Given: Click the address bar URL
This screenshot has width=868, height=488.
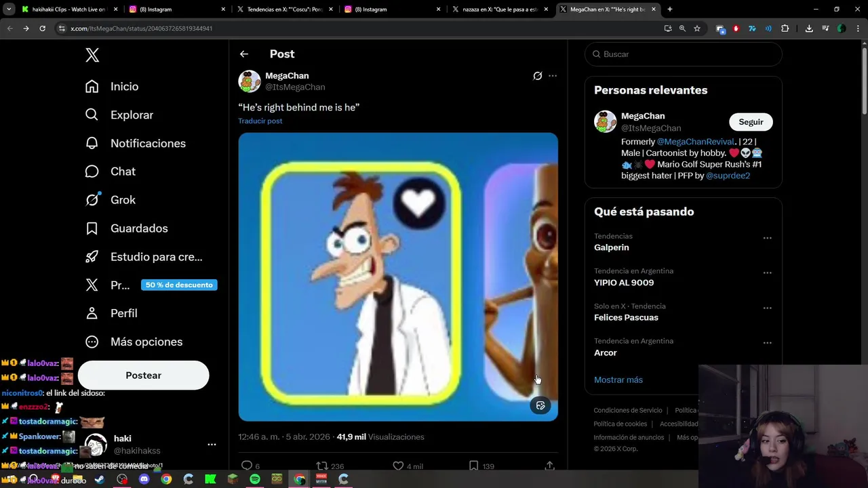Looking at the screenshot, I should [141, 28].
